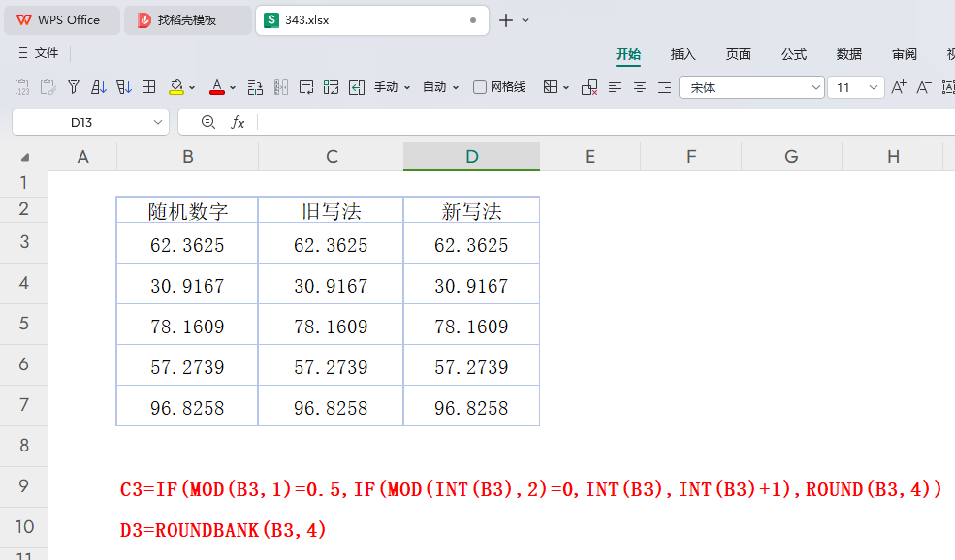Select column F header
The width and height of the screenshot is (955, 560).
coord(690,156)
